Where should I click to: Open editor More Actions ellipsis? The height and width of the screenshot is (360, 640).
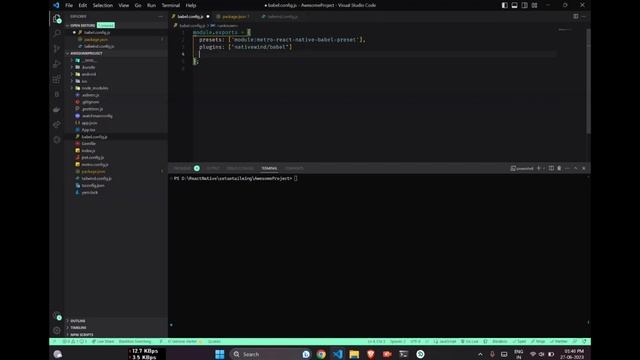click(x=584, y=16)
